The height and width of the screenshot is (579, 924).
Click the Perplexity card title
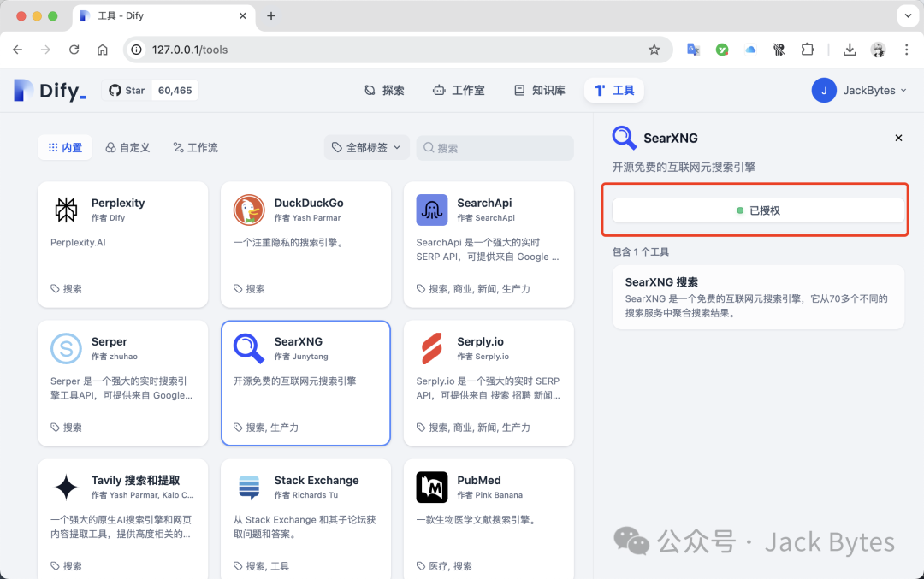[118, 203]
